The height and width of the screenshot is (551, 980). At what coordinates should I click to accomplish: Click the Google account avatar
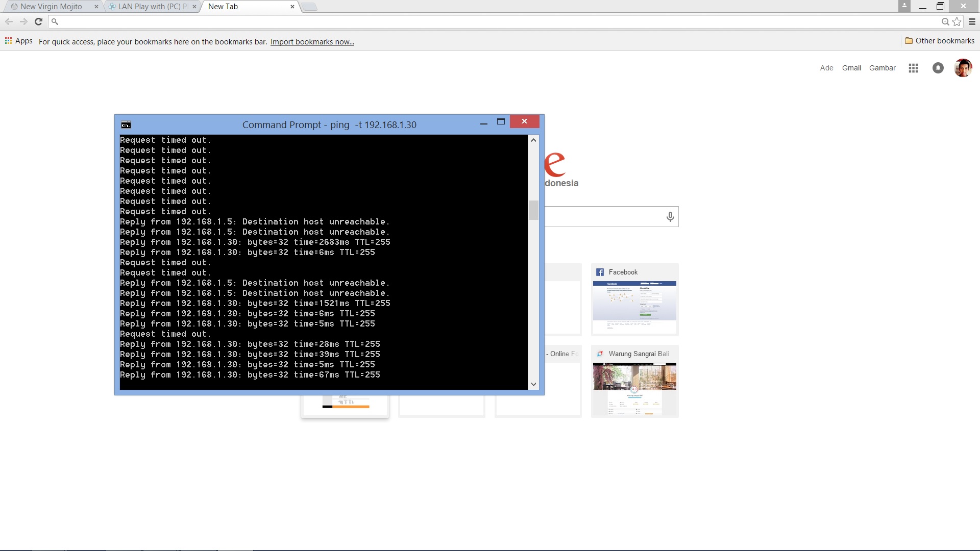click(963, 68)
